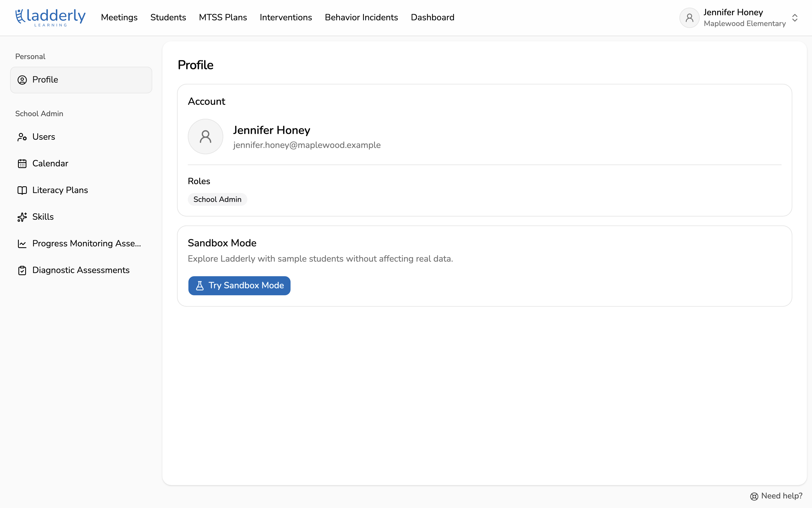
Task: Click the jennifer.honey@maplewood.example email text
Action: coord(307,145)
